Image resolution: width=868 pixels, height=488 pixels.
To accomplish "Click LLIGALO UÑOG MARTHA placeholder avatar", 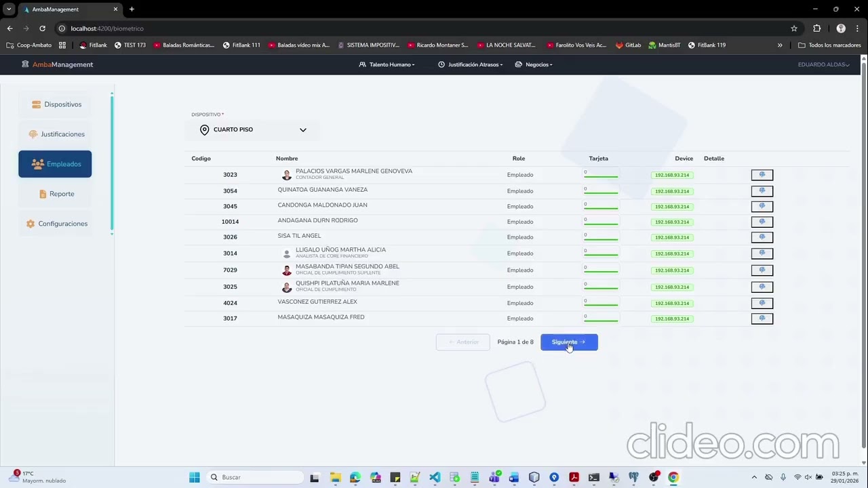I will tap(287, 253).
